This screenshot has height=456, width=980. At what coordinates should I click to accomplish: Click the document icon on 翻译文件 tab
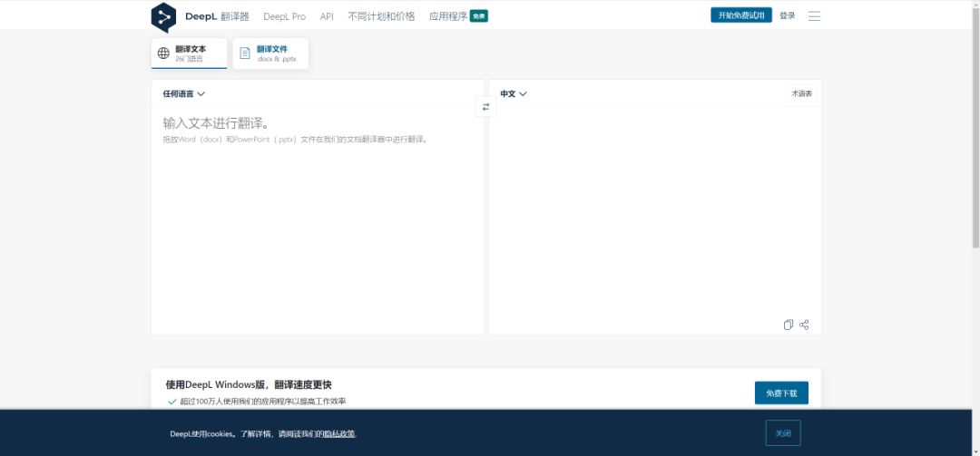click(245, 53)
